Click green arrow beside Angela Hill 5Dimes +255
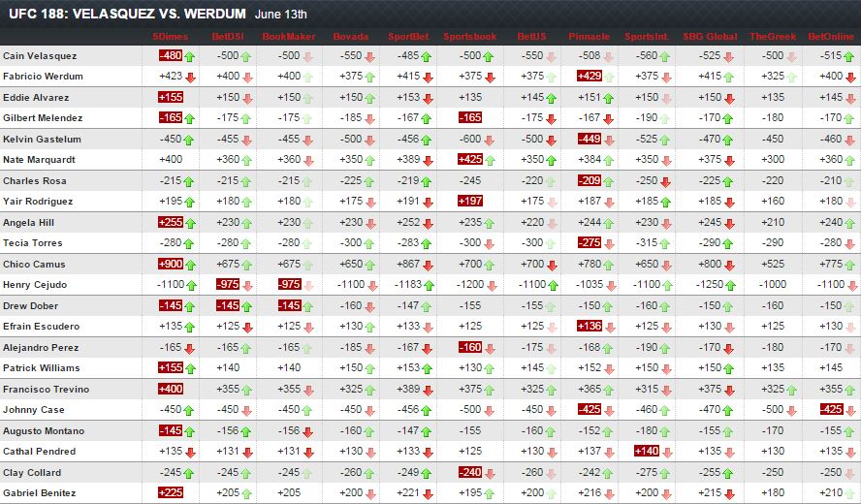The image size is (861, 504). pos(190,222)
